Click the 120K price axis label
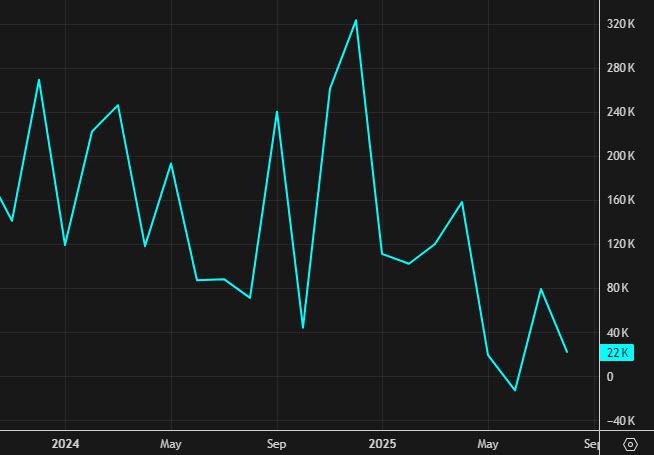Viewport: 654px width, 455px height. tap(622, 244)
